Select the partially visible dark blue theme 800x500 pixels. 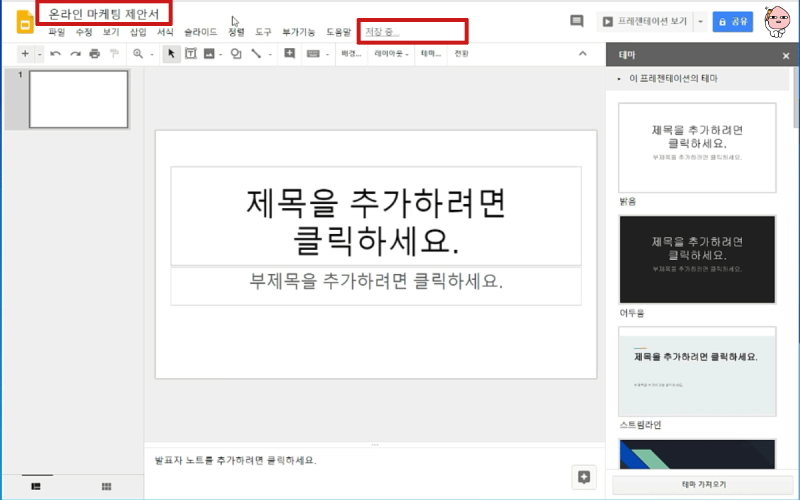click(x=697, y=454)
